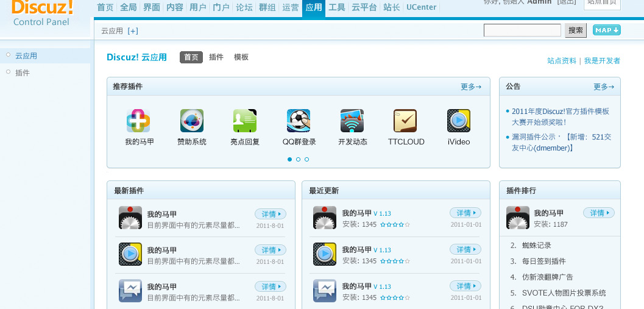Switch to the 模板 tab in 云应用
The image size is (644, 309).
point(241,57)
